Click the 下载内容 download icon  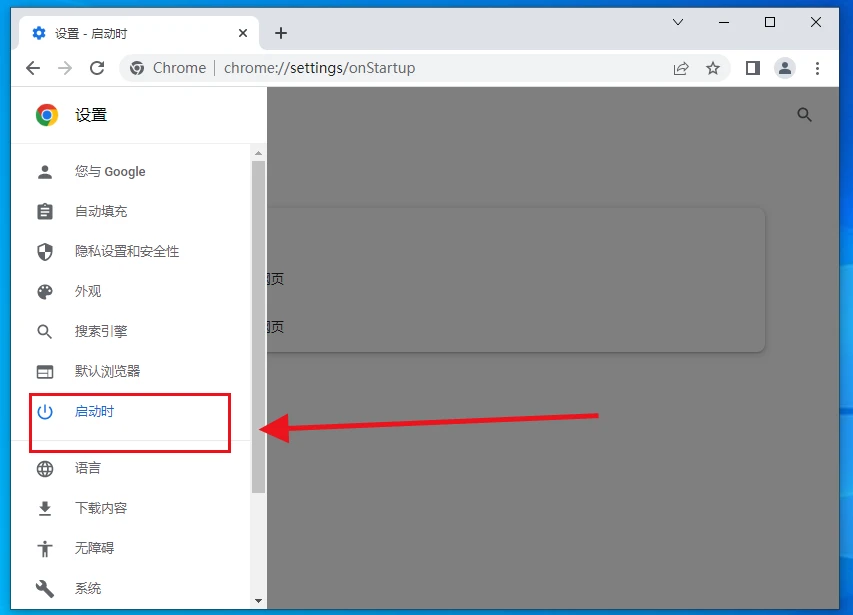pyautogui.click(x=44, y=507)
